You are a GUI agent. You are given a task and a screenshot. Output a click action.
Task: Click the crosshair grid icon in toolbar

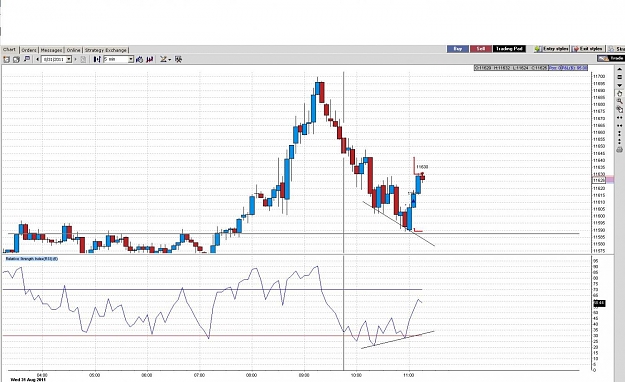coord(178,59)
